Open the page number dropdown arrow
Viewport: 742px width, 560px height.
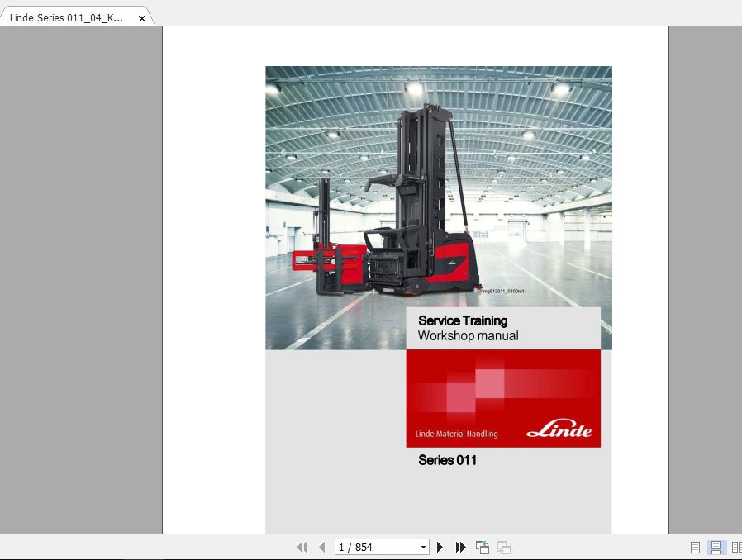[424, 547]
